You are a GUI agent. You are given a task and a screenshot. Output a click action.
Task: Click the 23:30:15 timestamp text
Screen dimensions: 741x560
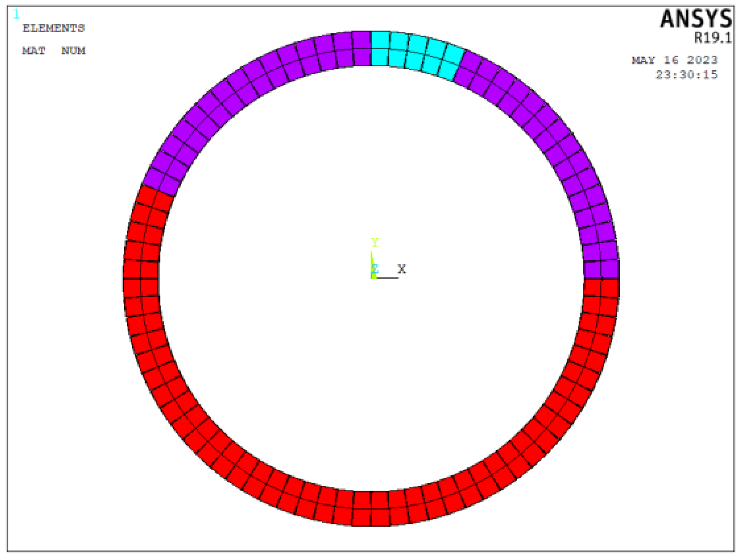(x=687, y=75)
